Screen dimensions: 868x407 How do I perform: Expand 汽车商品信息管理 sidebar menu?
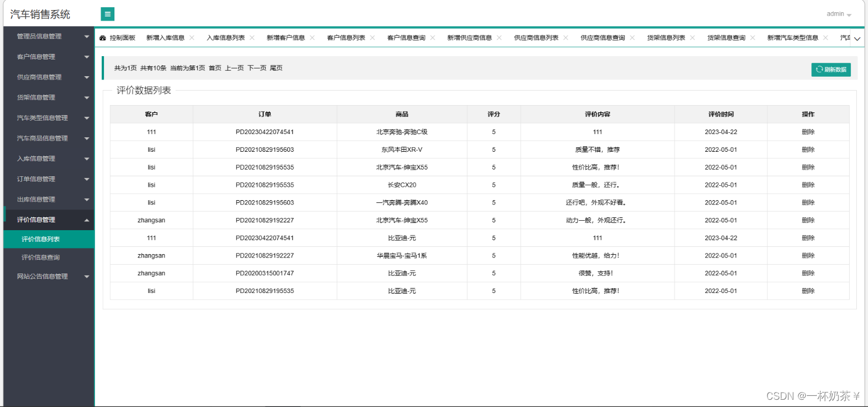click(x=49, y=138)
